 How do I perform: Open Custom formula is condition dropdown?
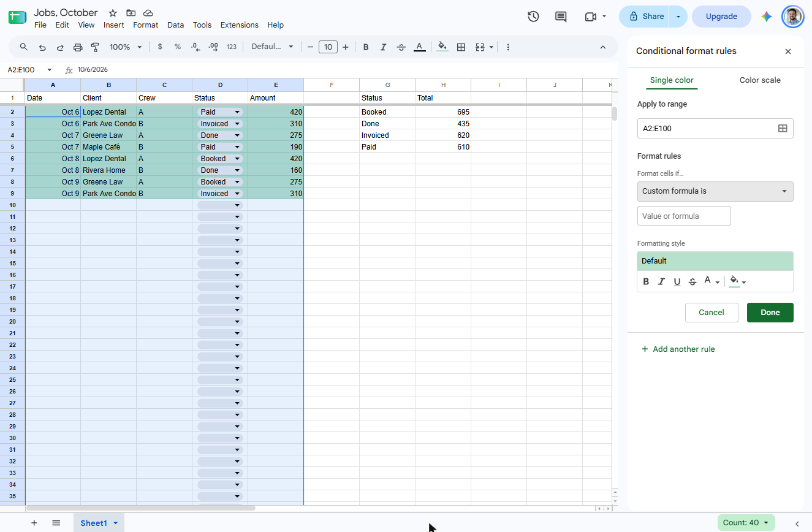(715, 191)
